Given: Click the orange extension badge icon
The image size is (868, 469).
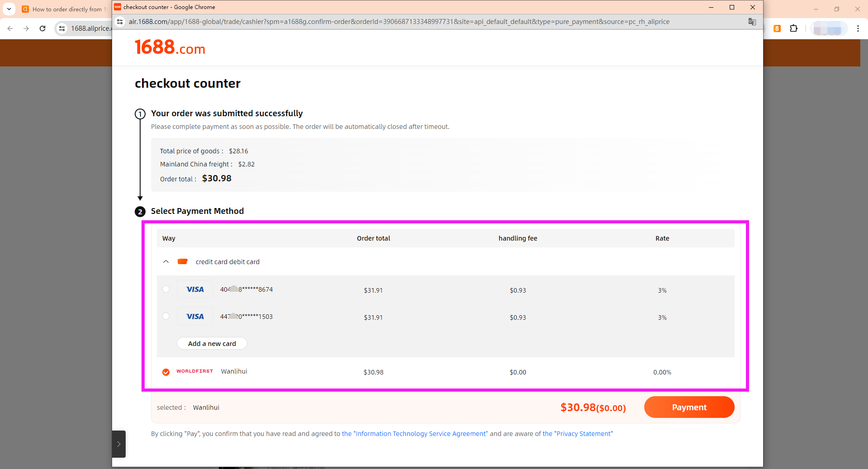Looking at the screenshot, I should (777, 28).
